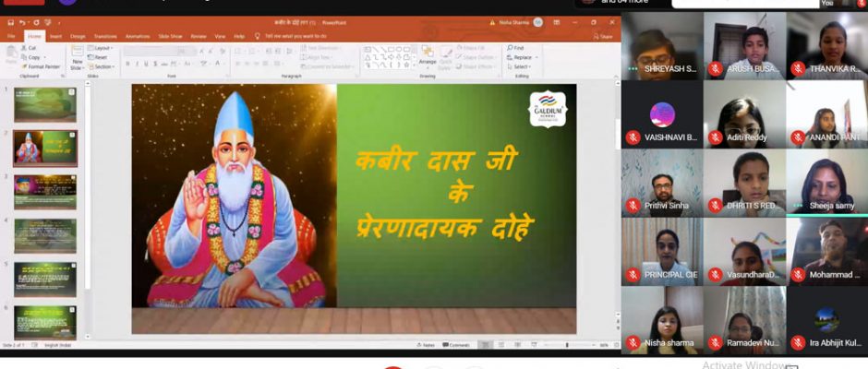Reset the slide layout
This screenshot has width=868, height=369.
point(98,57)
